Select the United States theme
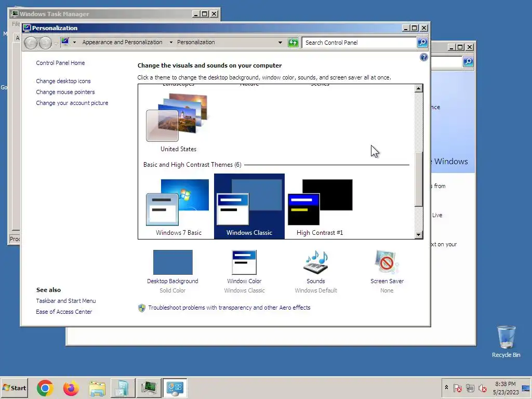Screen dimensions: 532x399 pos(179,123)
